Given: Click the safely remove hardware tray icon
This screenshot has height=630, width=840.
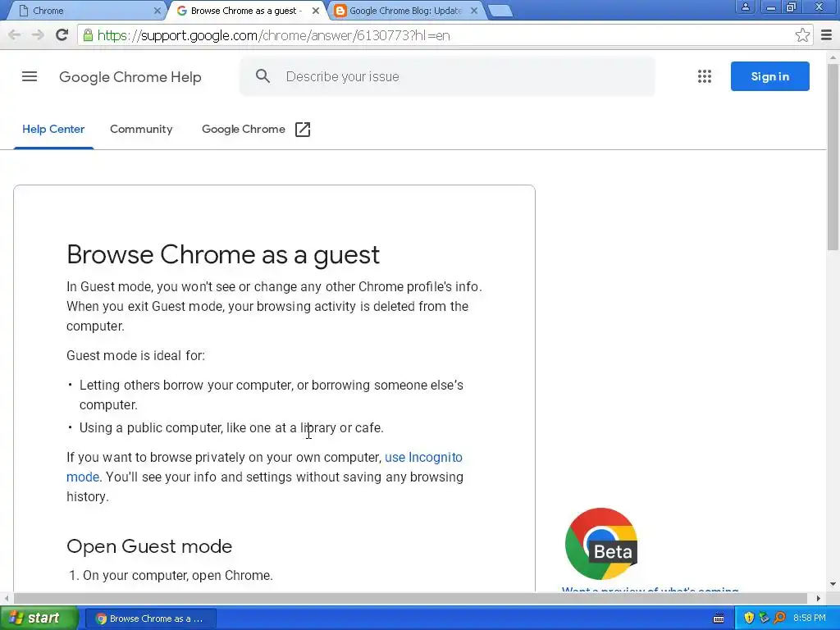Looking at the screenshot, I should pos(764,618).
